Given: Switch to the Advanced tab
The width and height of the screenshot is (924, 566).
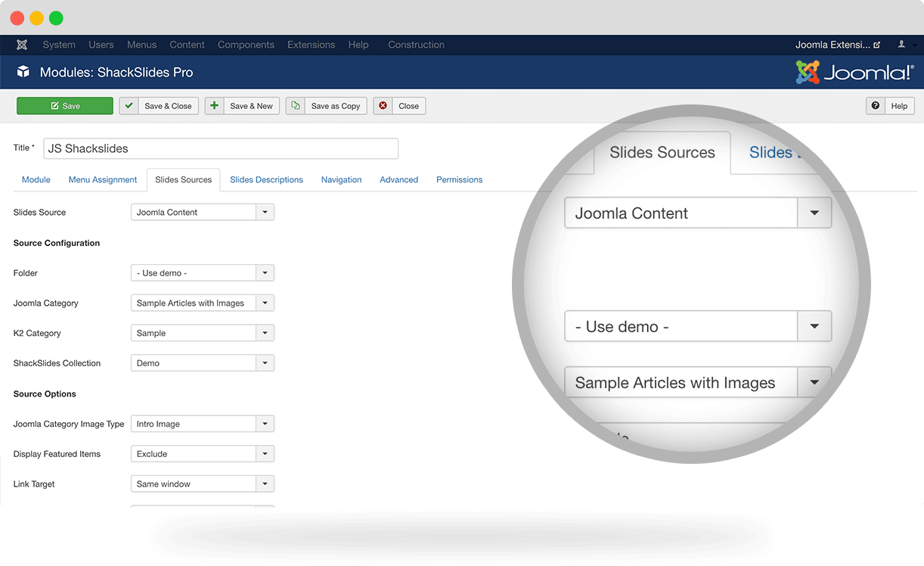Looking at the screenshot, I should click(398, 179).
